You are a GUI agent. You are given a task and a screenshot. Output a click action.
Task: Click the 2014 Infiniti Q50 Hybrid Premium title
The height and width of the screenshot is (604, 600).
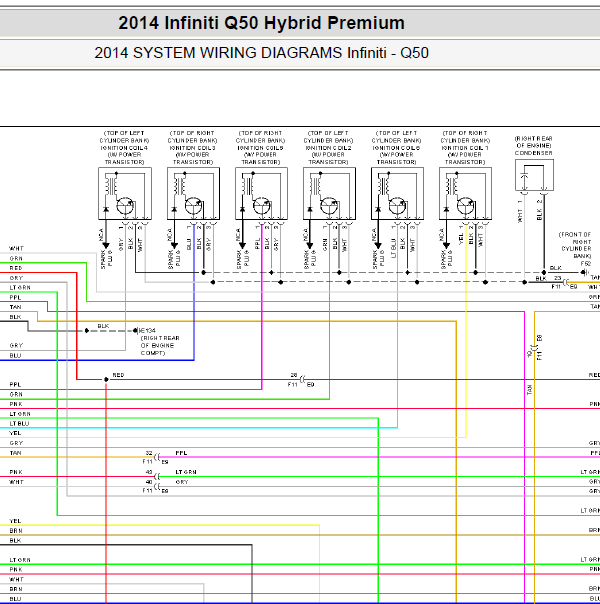click(261, 23)
